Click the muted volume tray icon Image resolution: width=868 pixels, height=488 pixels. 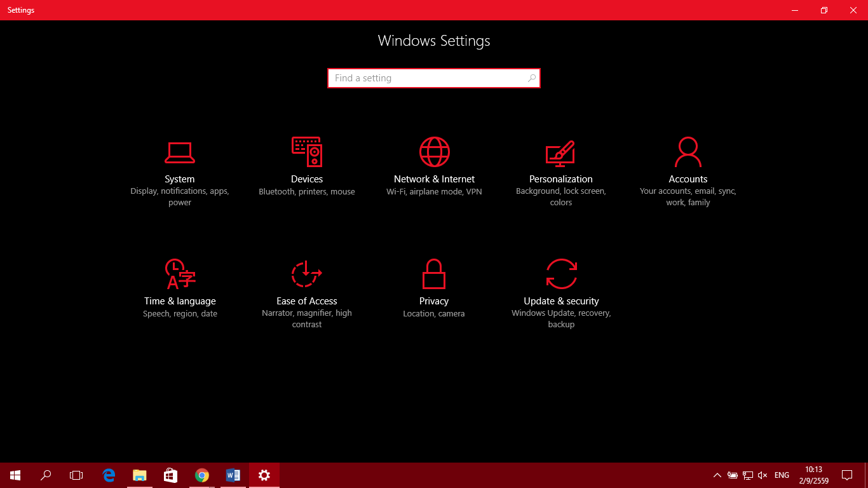(x=763, y=475)
